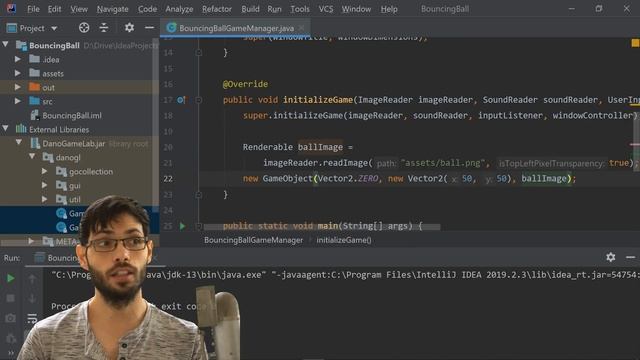Select BouncingBall.iml file in tree
The height and width of the screenshot is (360, 640).
click(72, 116)
